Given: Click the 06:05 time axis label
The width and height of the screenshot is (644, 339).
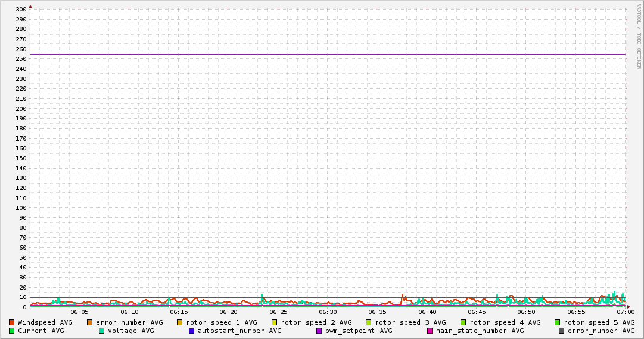Looking at the screenshot, I should [79, 312].
